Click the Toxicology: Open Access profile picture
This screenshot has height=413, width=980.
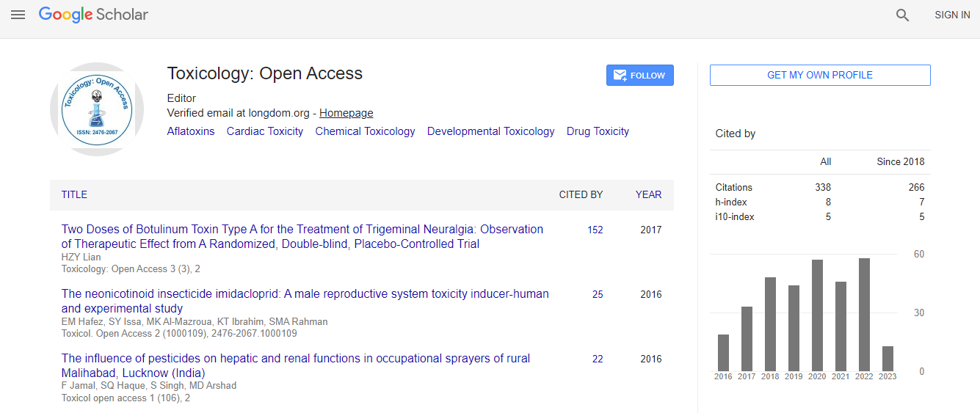pos(97,109)
